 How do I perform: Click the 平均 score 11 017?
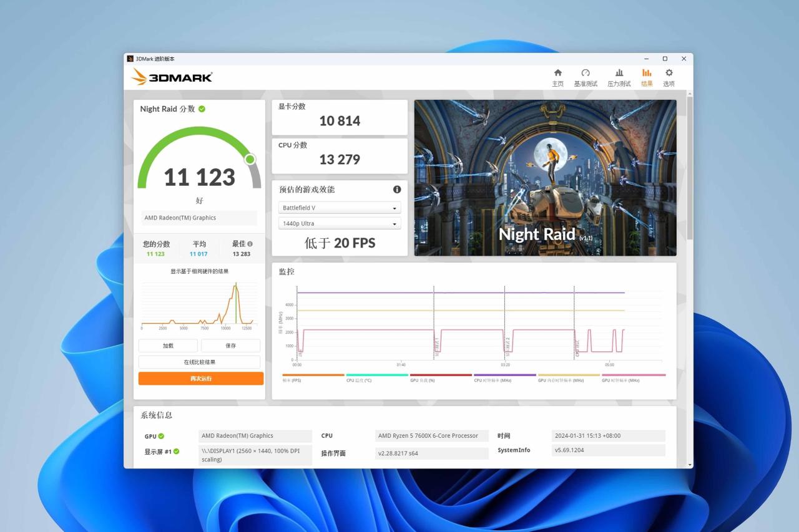(x=199, y=254)
